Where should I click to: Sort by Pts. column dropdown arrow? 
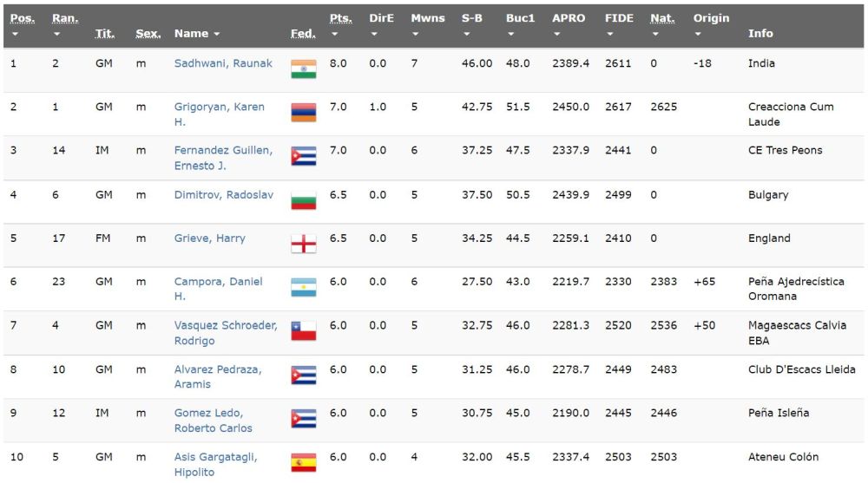(335, 35)
